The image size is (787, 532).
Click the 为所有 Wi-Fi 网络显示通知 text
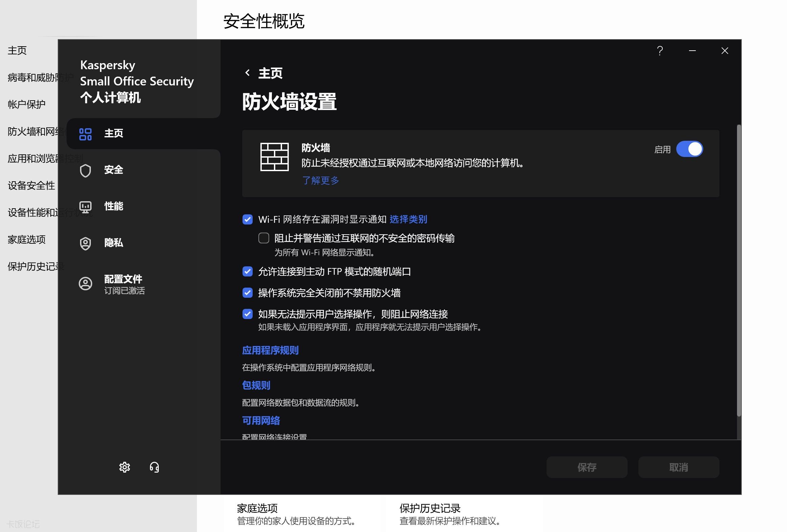click(x=324, y=252)
